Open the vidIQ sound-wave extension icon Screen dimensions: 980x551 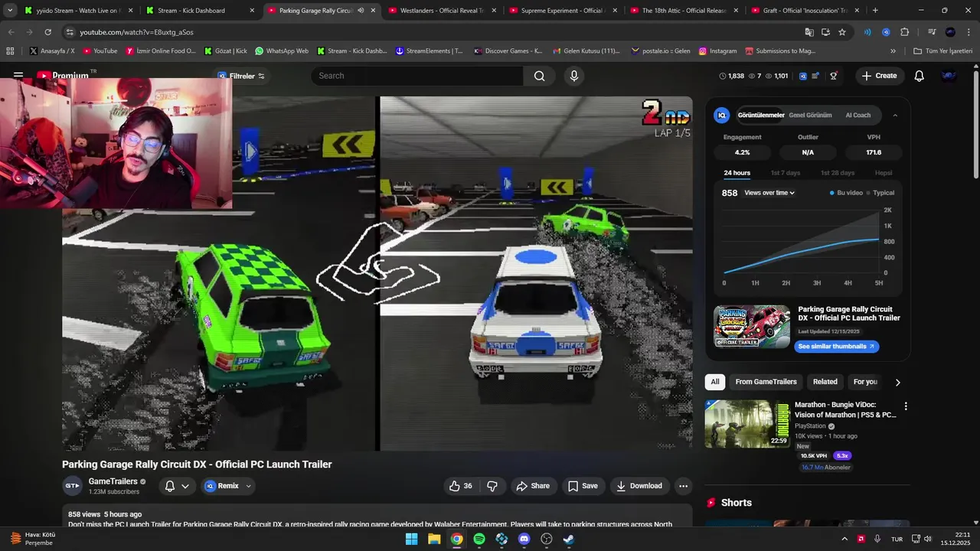pos(867,32)
